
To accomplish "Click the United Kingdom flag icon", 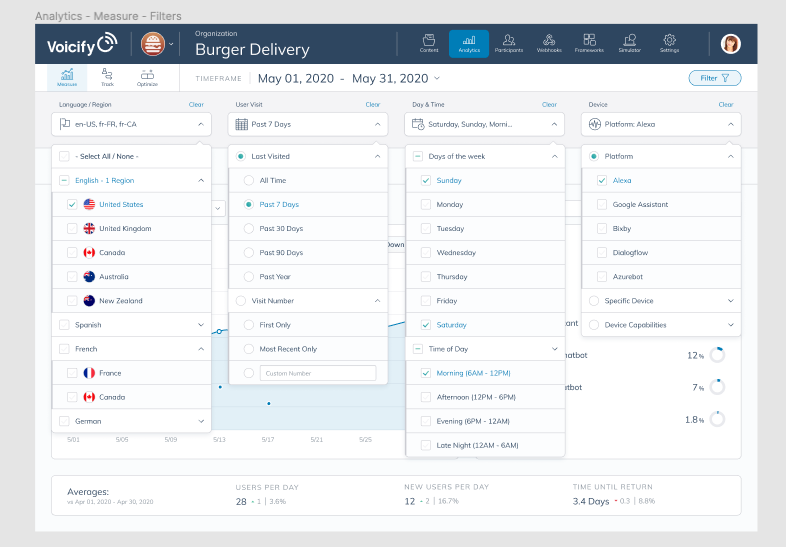I will coord(89,228).
